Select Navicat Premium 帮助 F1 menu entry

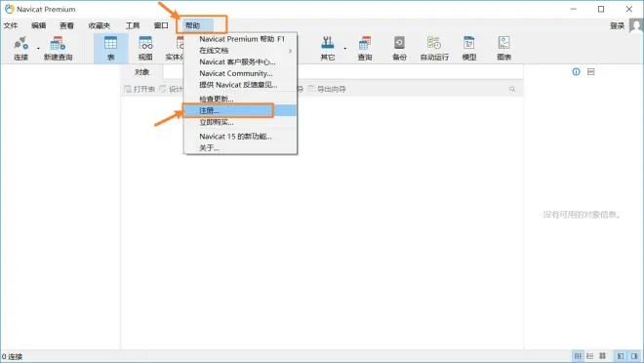pos(240,39)
